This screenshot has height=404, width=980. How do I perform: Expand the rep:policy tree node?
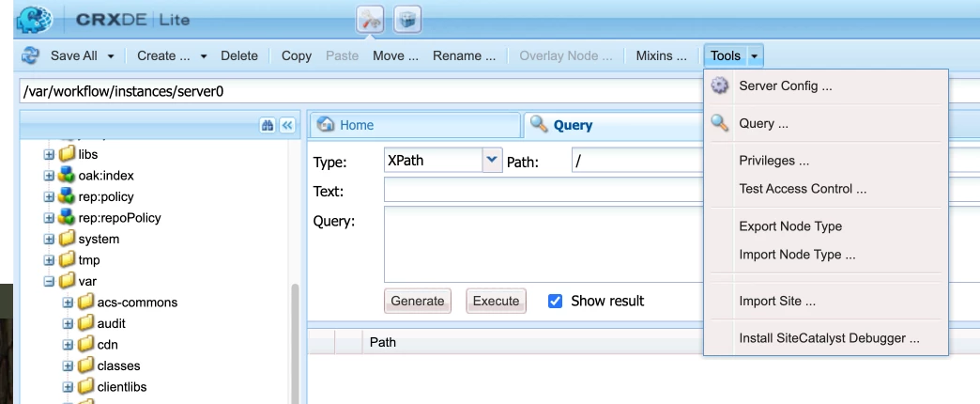pos(49,197)
